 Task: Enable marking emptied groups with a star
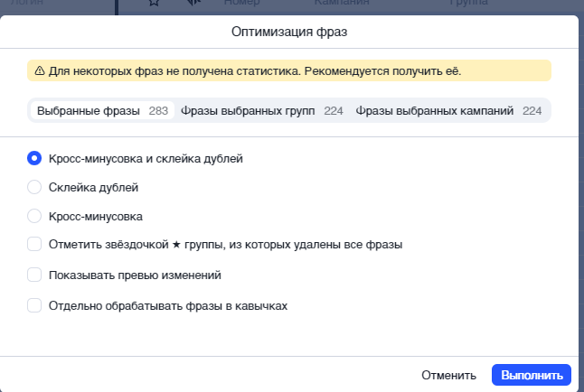[x=34, y=244]
